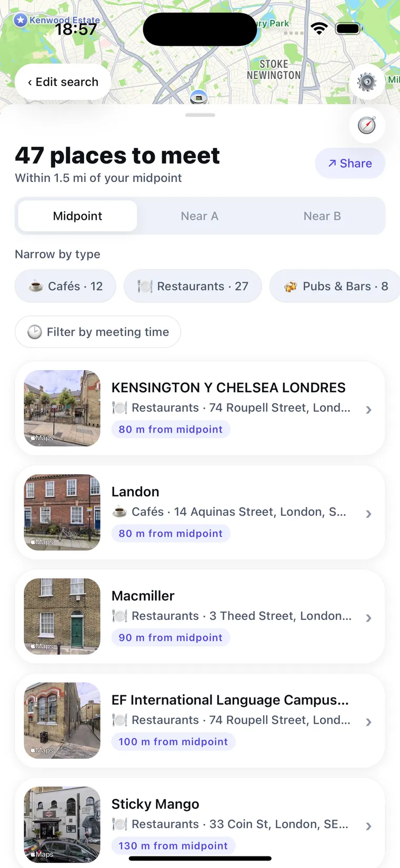
Task: Tap Sticky Mango's 130 m from midpoint badge
Action: coord(173,845)
